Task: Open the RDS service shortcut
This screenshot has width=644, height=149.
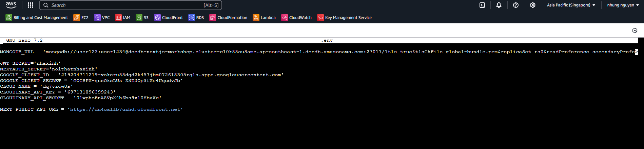Action: [196, 18]
